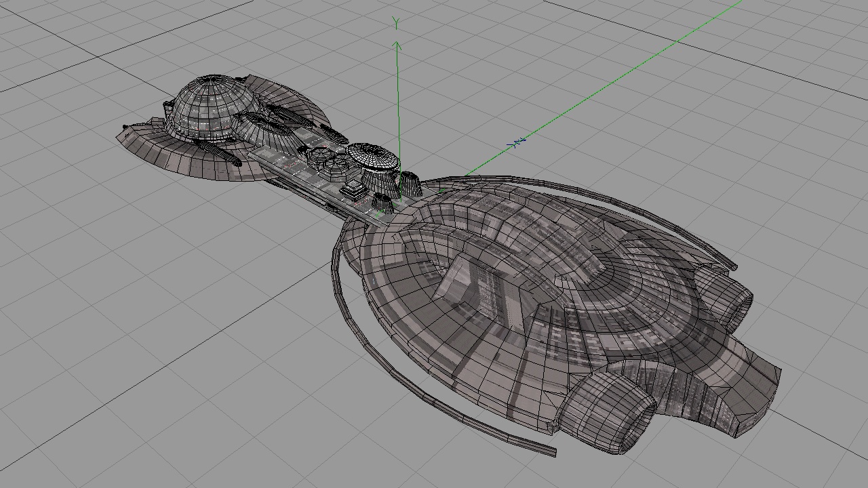Select the arrowhead on the vertical Y axis
Image resolution: width=868 pixels, height=488 pixels.
coord(397,45)
